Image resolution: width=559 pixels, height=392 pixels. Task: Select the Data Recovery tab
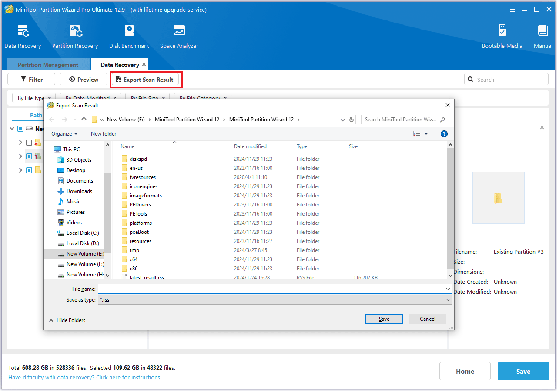click(x=120, y=65)
